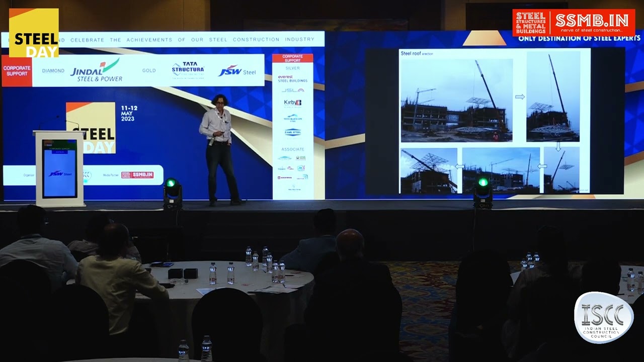Click the 'Steel roof erection' slide title
Image resolution: width=644 pixels, height=362 pixels.
[417, 53]
